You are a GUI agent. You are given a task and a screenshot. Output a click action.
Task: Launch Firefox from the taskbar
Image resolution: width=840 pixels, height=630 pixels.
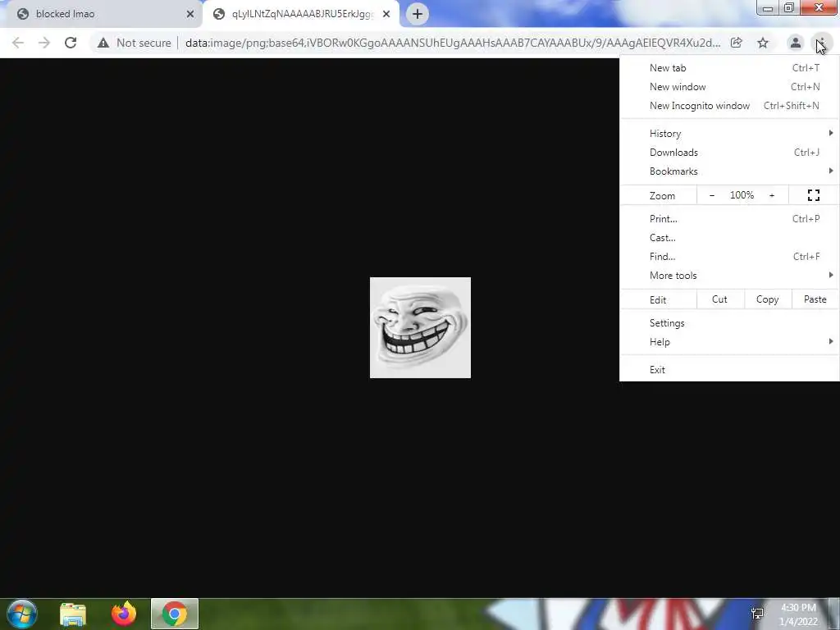(x=124, y=614)
